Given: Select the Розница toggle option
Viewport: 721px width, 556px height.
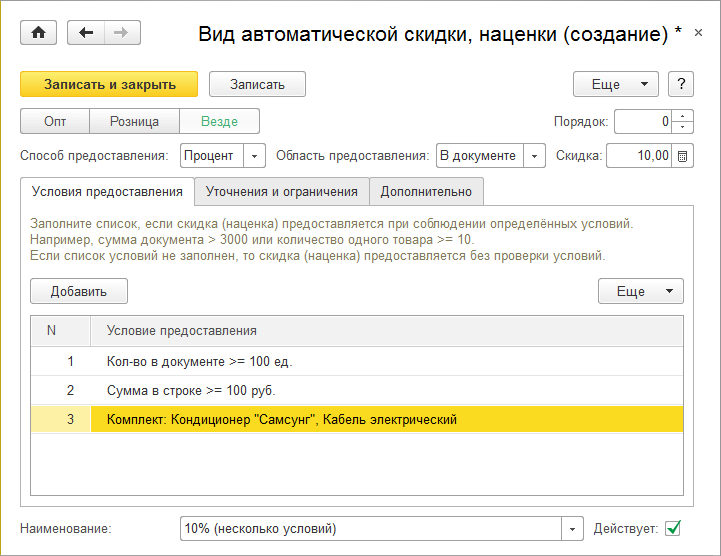Looking at the screenshot, I should 134,122.
